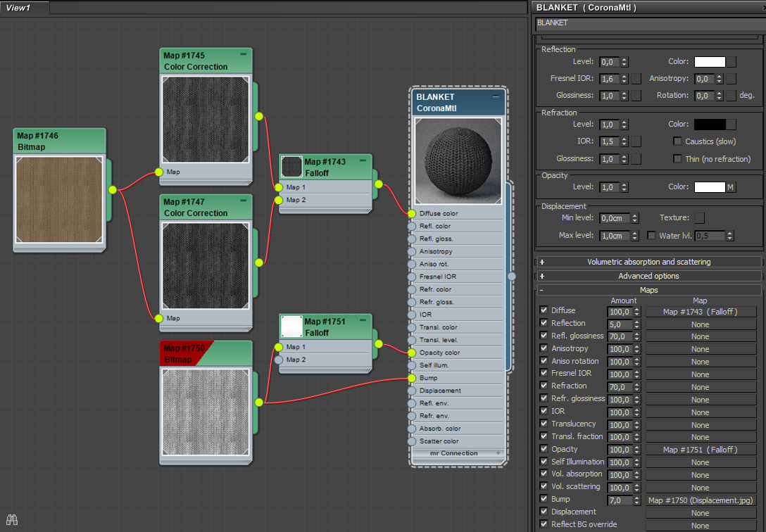
Task: Open Opacity map button Map #1751 (Falloff)
Action: [701, 450]
